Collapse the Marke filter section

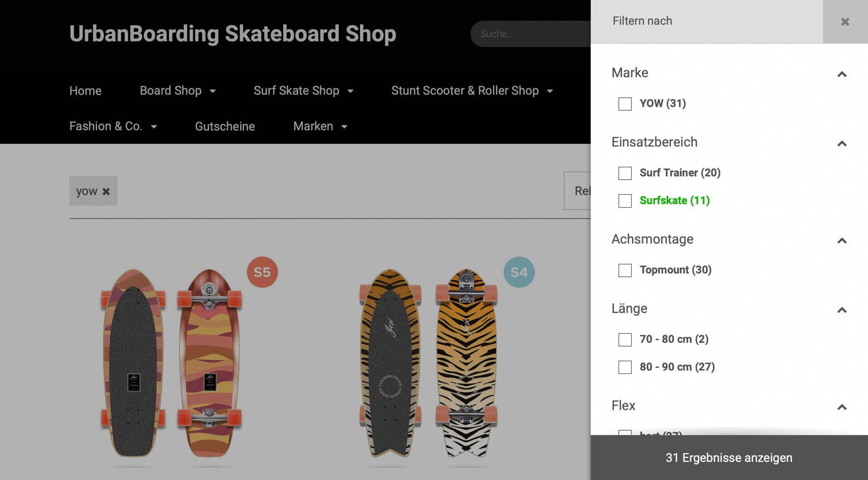click(841, 74)
